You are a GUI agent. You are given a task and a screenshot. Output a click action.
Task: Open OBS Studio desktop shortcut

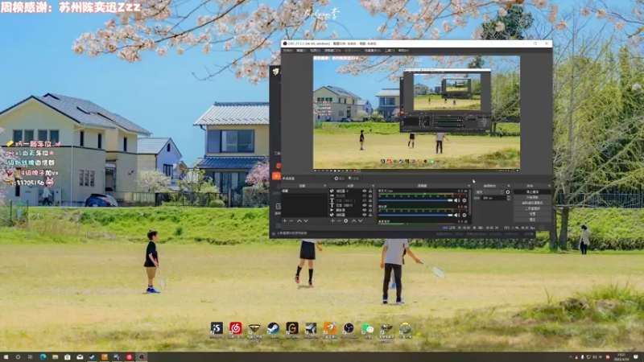349,328
